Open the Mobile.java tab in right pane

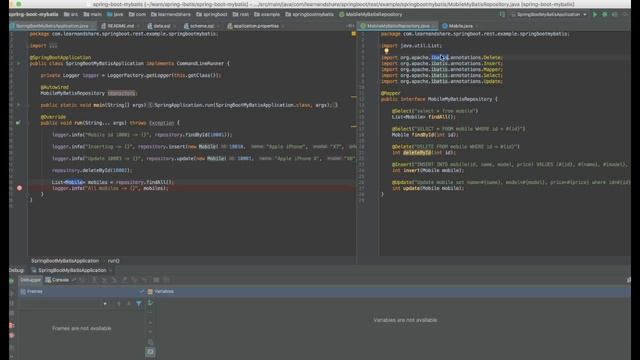[x=460, y=26]
